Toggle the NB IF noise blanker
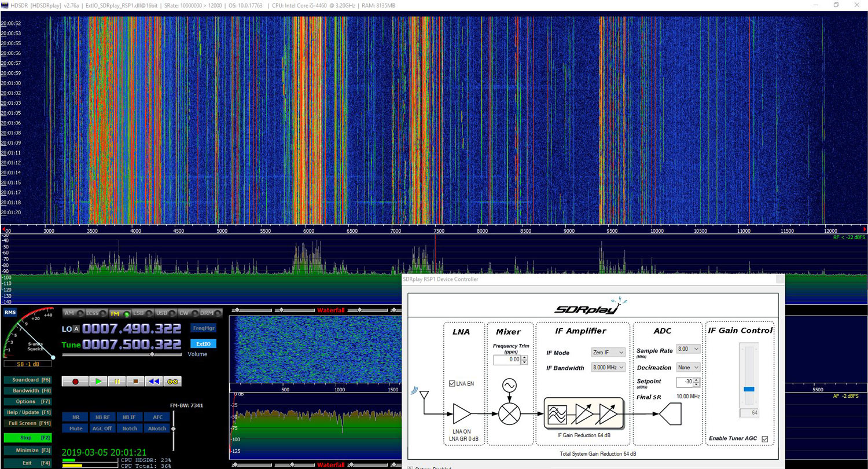868x469 pixels. [x=129, y=417]
